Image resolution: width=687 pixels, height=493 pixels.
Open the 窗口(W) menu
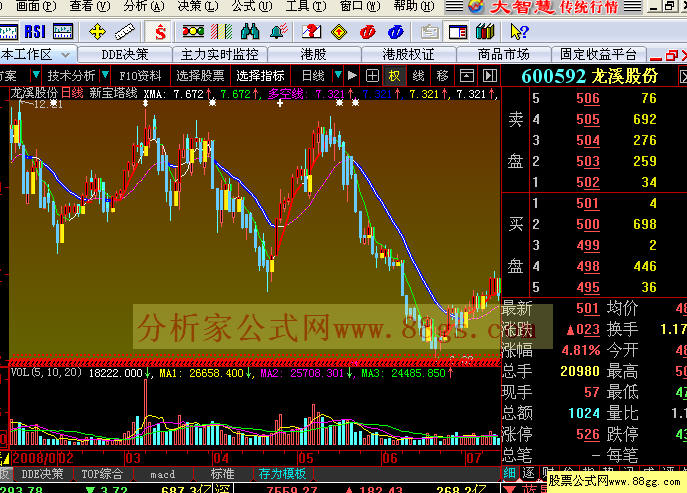tap(360, 6)
